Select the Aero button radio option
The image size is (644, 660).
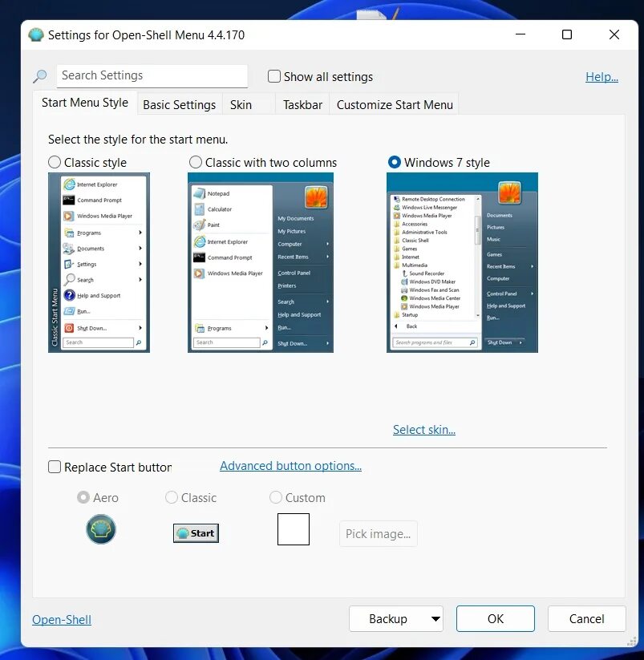click(83, 497)
